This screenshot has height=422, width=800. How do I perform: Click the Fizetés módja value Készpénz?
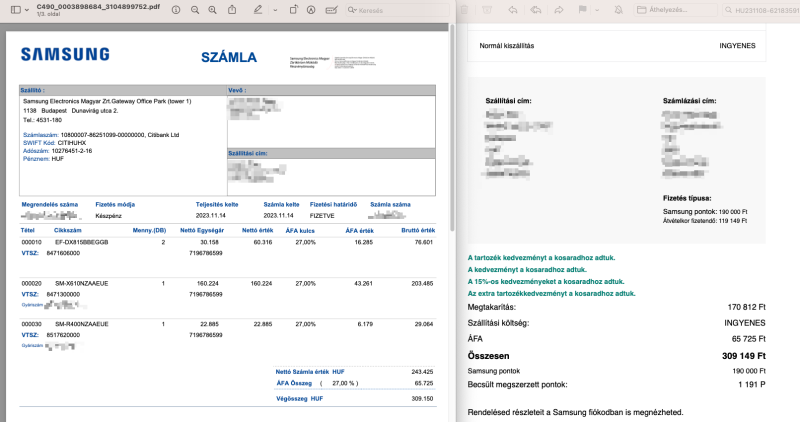[x=108, y=216]
